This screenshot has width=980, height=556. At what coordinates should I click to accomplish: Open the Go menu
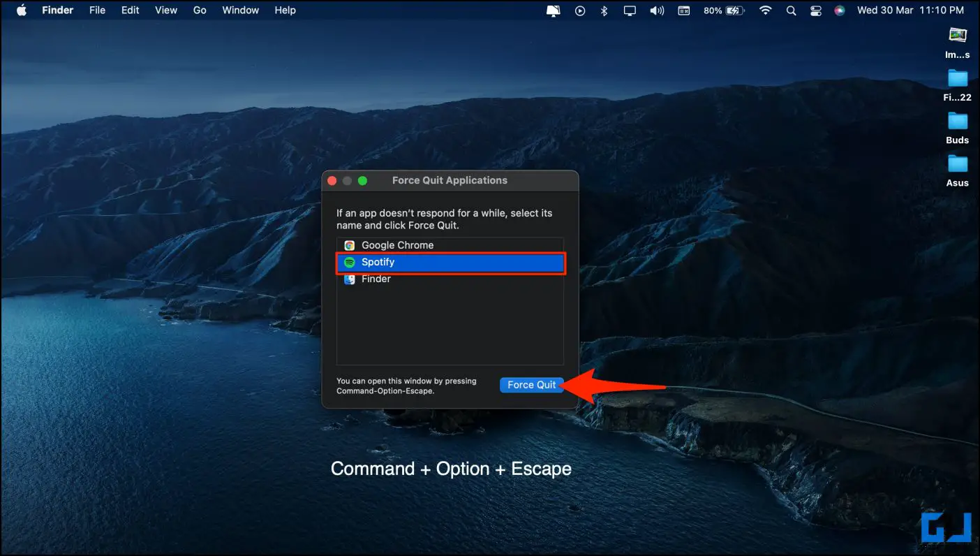(x=200, y=10)
